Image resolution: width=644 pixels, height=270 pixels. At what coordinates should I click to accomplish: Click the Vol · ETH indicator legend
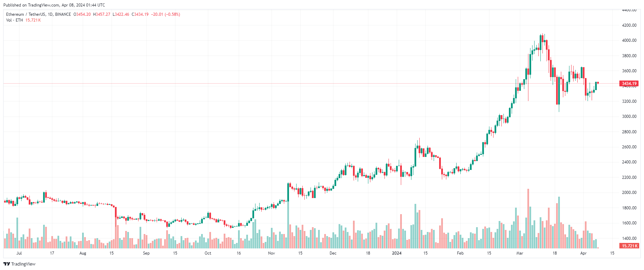click(x=14, y=20)
